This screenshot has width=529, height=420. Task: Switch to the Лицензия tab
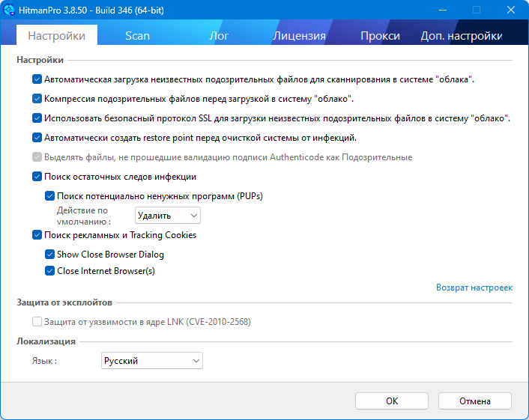[x=299, y=35]
